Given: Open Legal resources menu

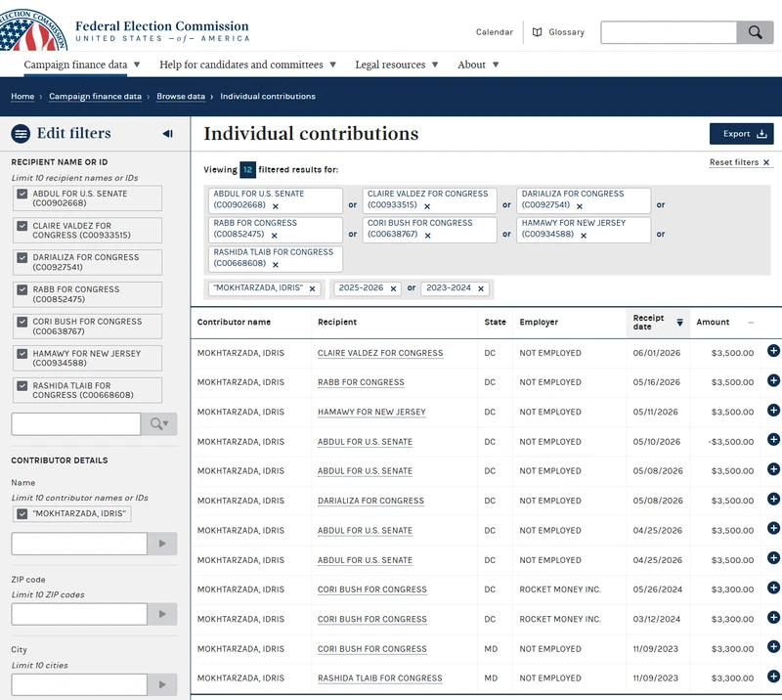Looking at the screenshot, I should pos(397,65).
